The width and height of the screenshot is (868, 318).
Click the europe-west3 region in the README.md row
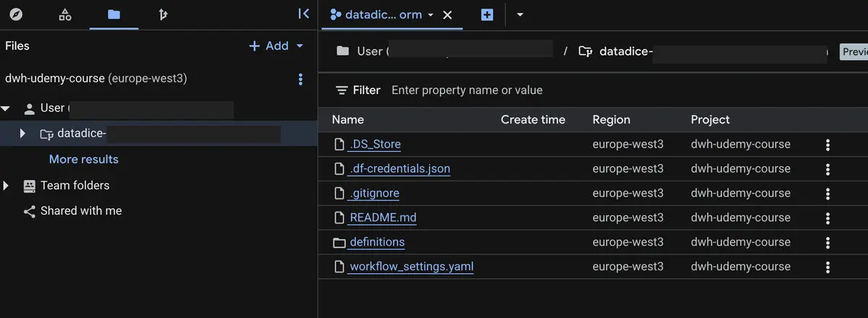628,218
